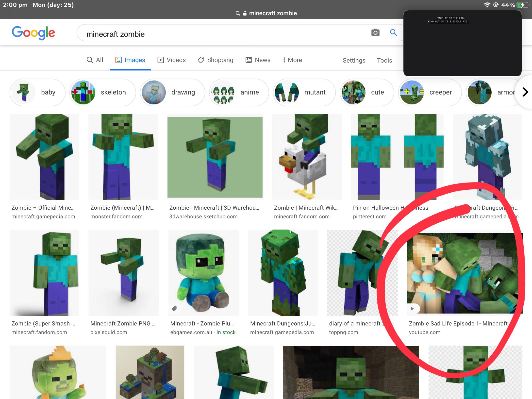Open the Shopping tab
532x399 pixels.
pyautogui.click(x=216, y=60)
